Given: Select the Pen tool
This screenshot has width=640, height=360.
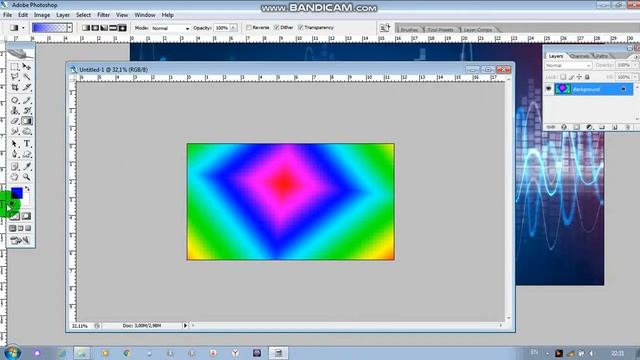Looking at the screenshot, I should [x=15, y=154].
